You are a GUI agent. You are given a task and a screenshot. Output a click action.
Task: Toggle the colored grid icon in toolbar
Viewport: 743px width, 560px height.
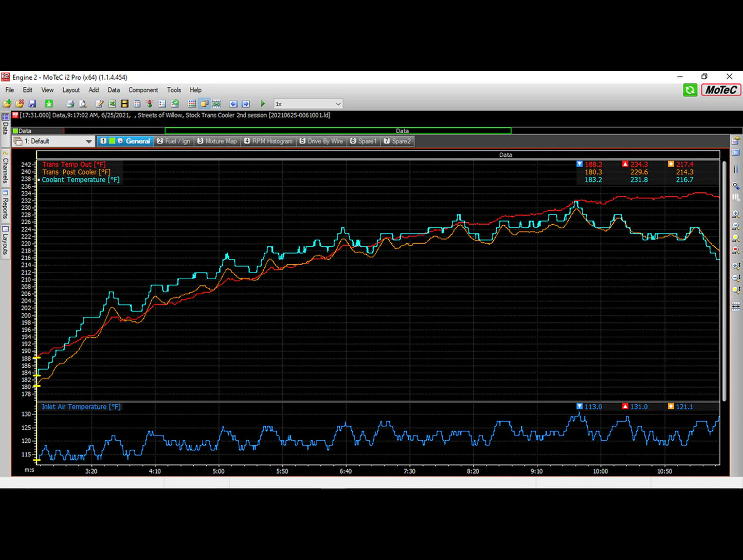click(x=192, y=104)
